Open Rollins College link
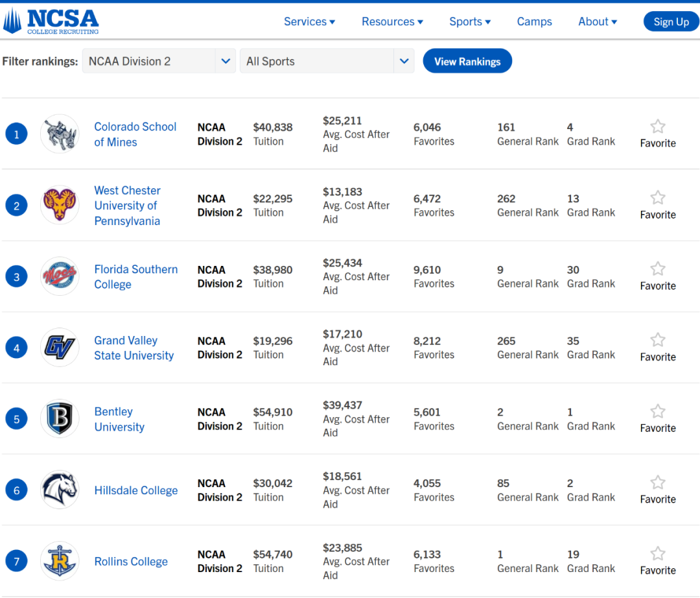This screenshot has width=700, height=598. coord(131,561)
